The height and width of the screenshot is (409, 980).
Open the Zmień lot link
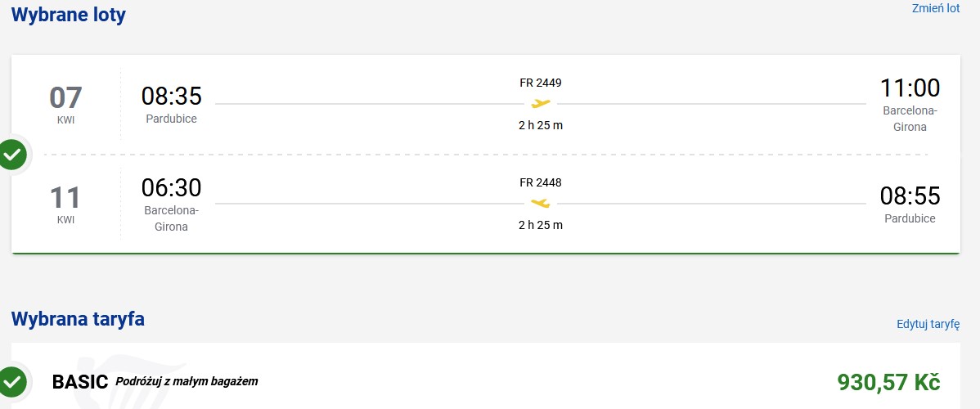click(936, 9)
